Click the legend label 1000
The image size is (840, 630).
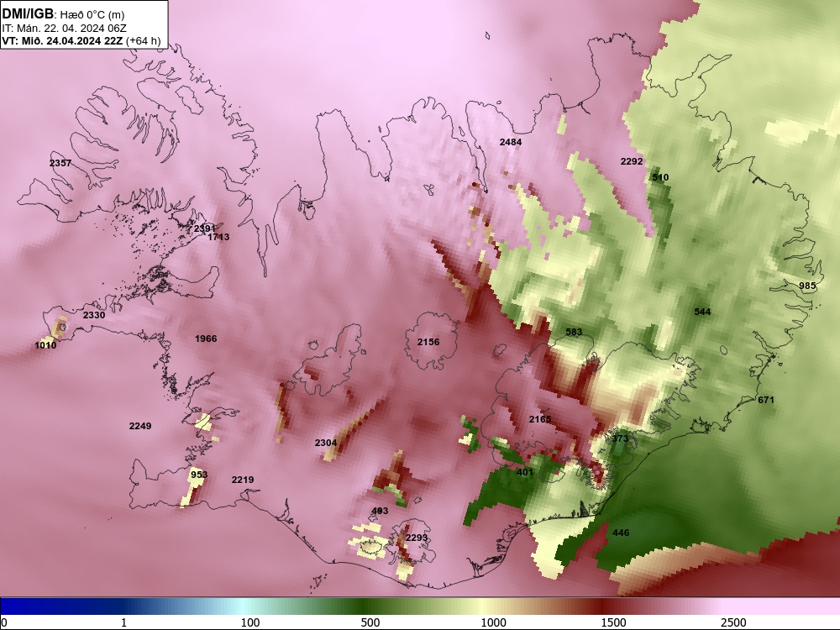pos(493,622)
